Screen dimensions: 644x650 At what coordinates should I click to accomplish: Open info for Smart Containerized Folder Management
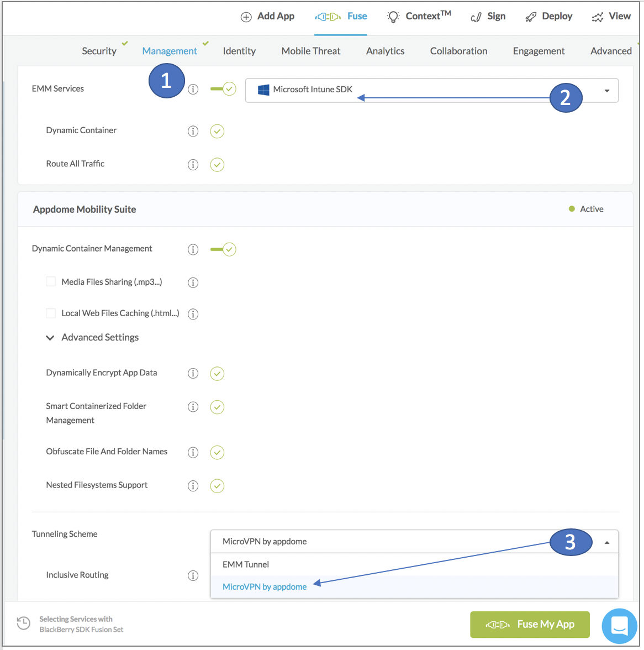(193, 407)
